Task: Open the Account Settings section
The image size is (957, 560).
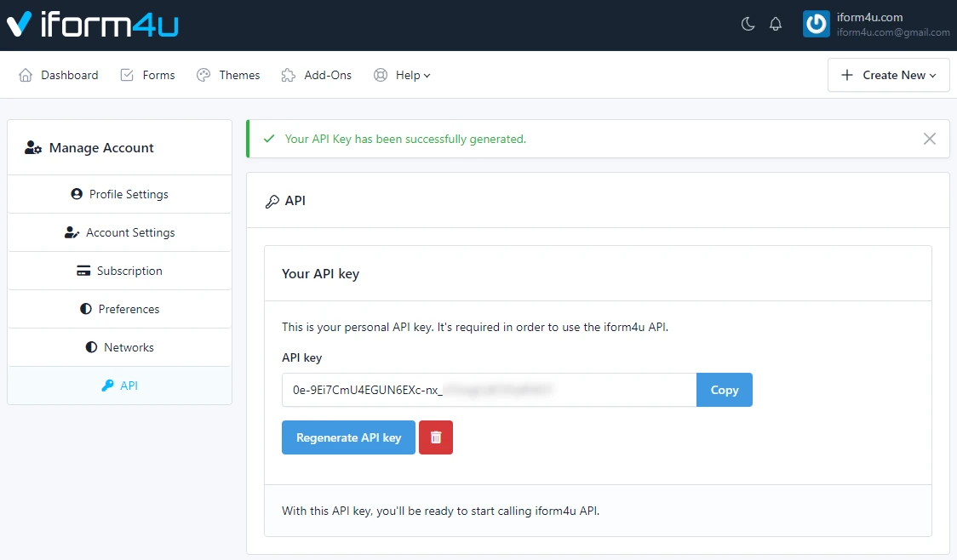Action: (x=119, y=232)
